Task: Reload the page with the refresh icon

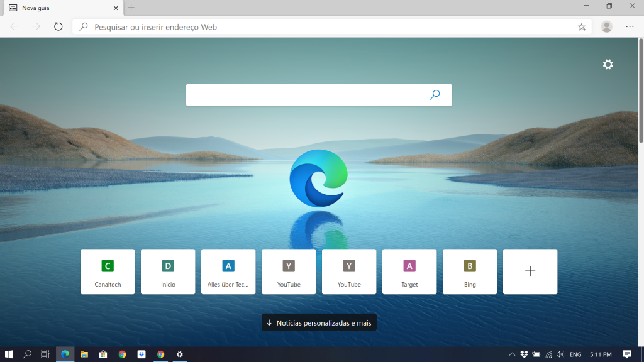Action: click(58, 26)
